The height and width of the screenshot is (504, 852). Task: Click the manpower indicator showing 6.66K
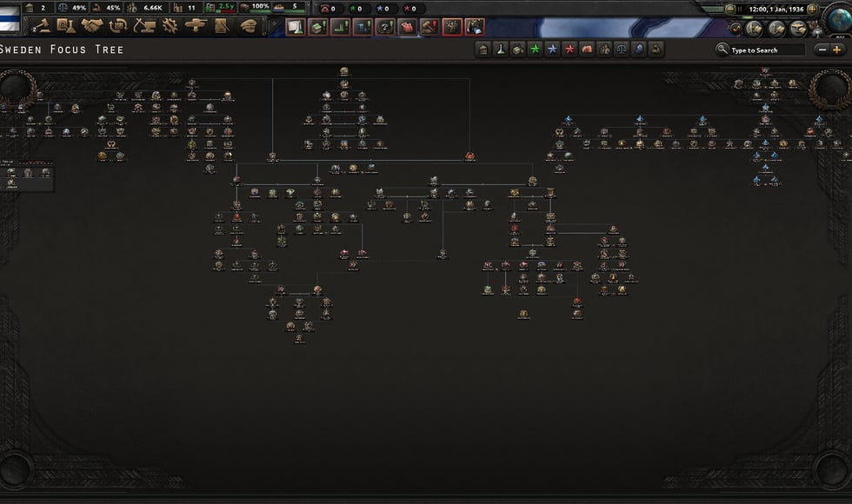tap(146, 8)
